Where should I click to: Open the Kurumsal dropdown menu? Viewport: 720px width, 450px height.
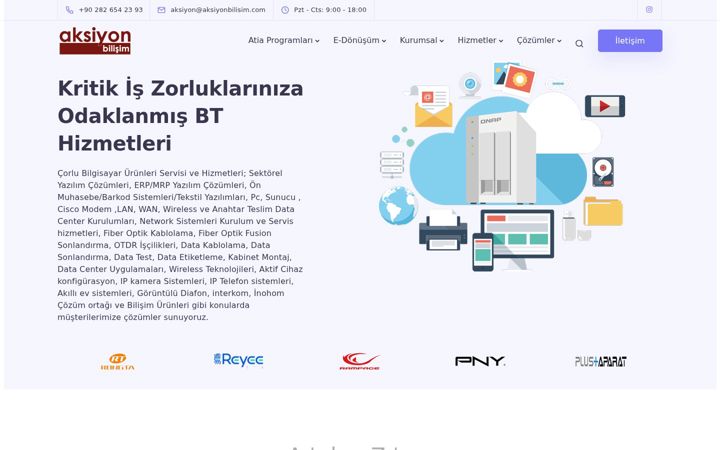tap(422, 40)
